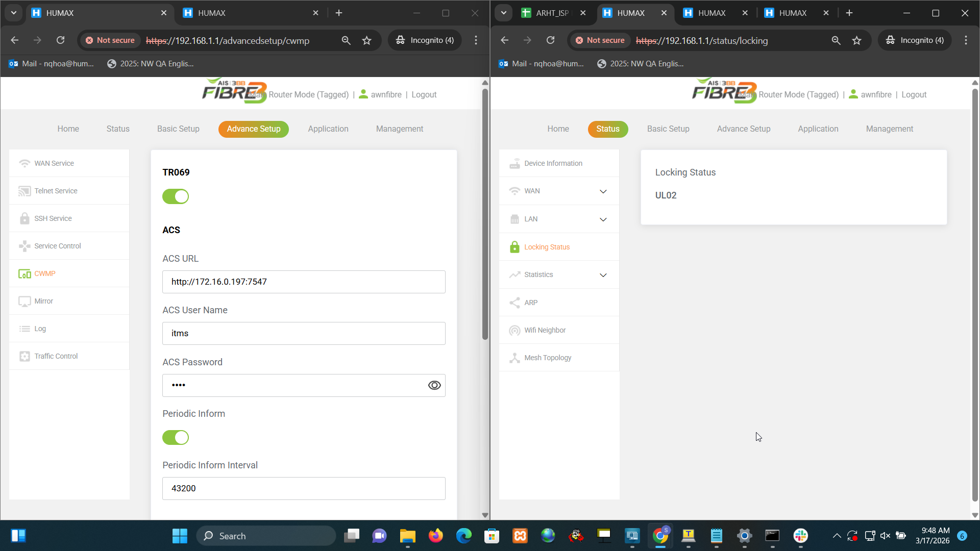Switch to the Management tab in the left window
The height and width of the screenshot is (551, 980).
pos(399,129)
